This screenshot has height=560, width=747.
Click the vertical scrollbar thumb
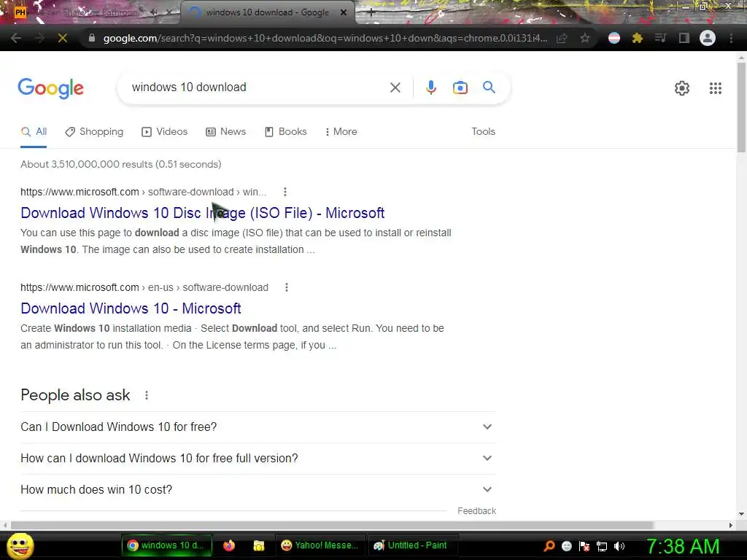point(741,107)
